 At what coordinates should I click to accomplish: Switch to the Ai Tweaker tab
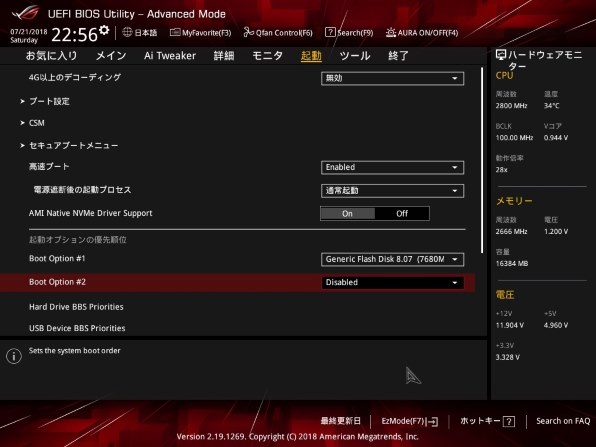[x=170, y=56]
